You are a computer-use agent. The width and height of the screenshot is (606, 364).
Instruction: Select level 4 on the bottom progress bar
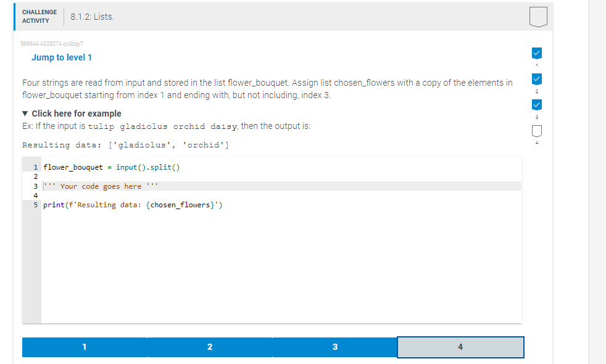click(460, 347)
